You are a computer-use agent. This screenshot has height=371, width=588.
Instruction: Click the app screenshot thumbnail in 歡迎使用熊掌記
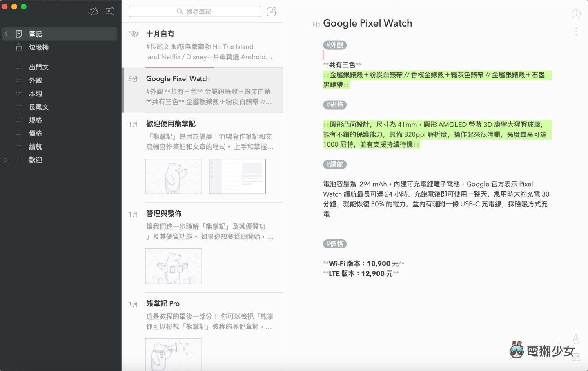pos(237,176)
